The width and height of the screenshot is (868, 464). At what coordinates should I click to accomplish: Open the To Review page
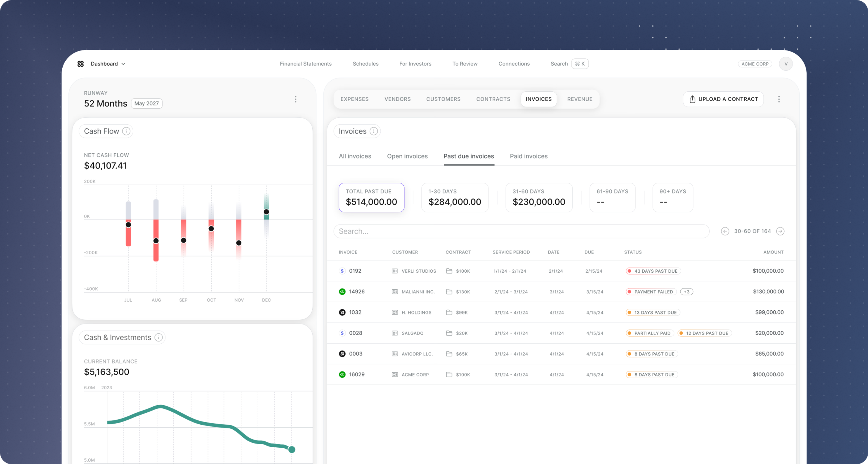coord(465,64)
